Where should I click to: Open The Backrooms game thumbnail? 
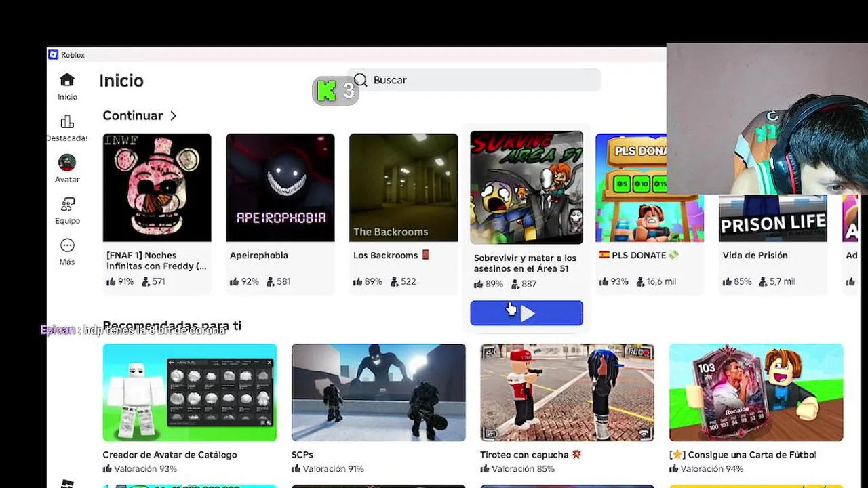coord(403,188)
